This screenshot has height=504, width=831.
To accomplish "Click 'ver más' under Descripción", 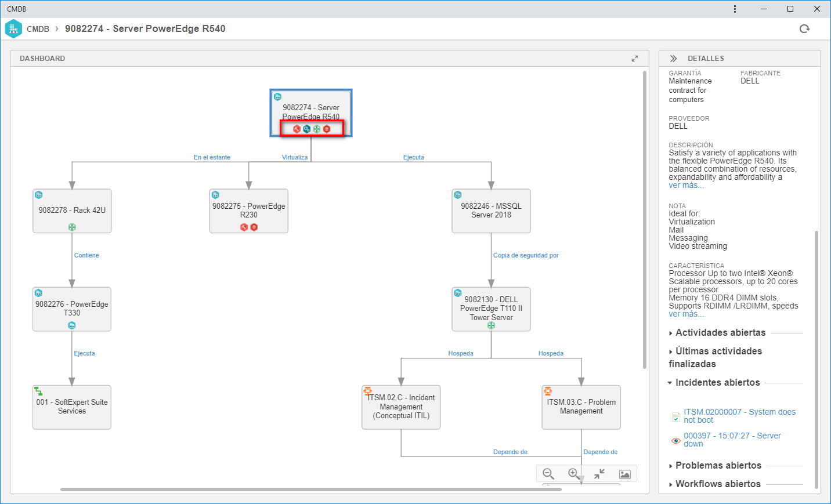I will [686, 186].
